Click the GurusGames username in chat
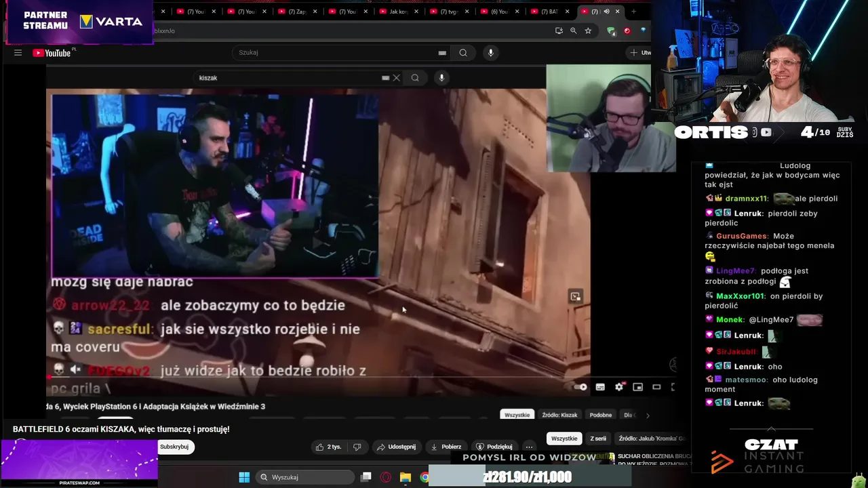 [741, 236]
